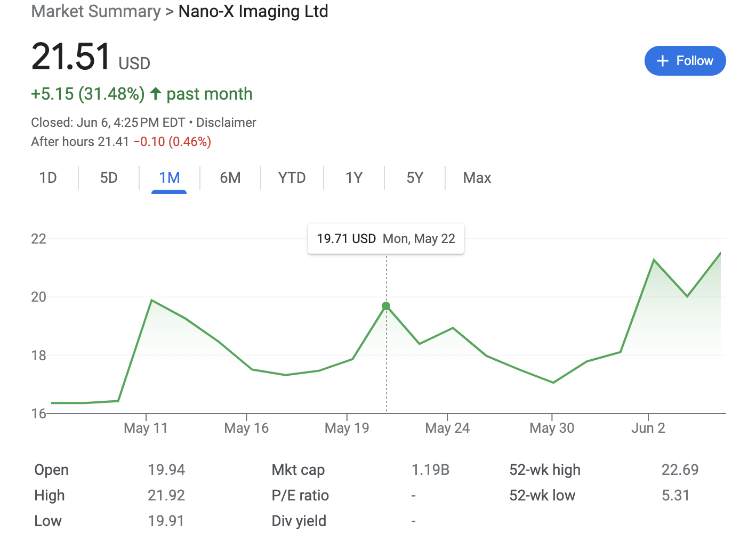Click the green May 22 chart data point
756x550 pixels.
click(386, 306)
